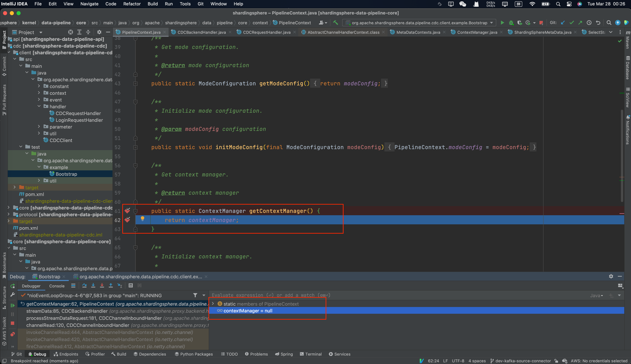The height and width of the screenshot is (364, 631).
Task: Toggle the Maven tool window
Action: [627, 40]
